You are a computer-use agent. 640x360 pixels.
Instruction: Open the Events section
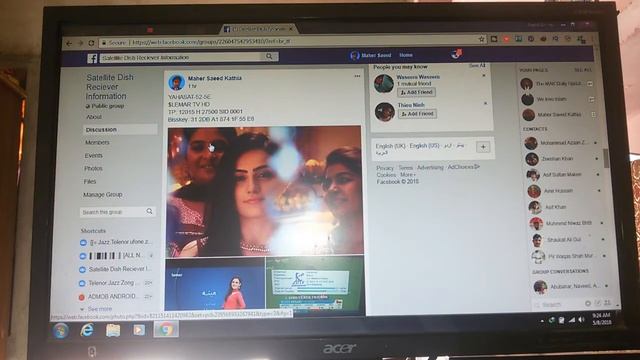[93, 156]
